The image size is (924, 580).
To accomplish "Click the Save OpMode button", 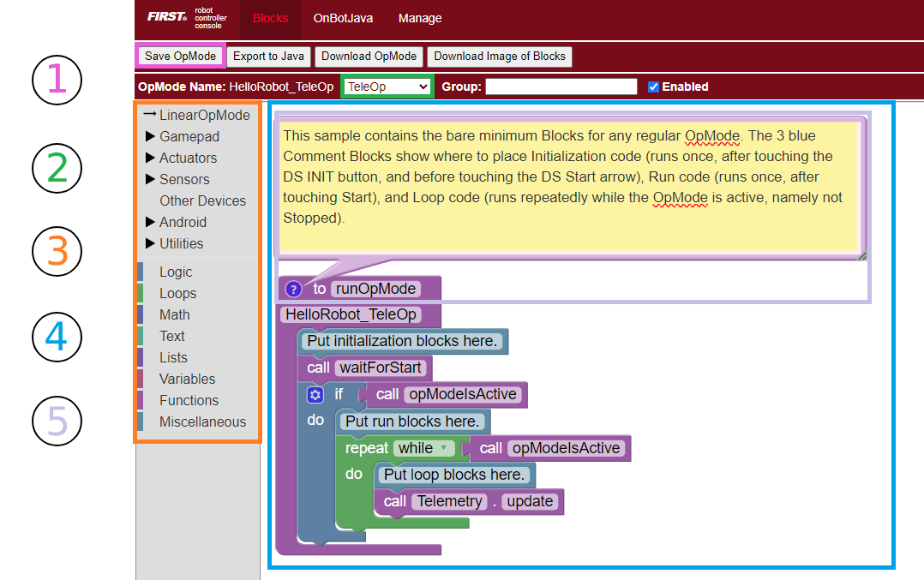I will 180,57.
